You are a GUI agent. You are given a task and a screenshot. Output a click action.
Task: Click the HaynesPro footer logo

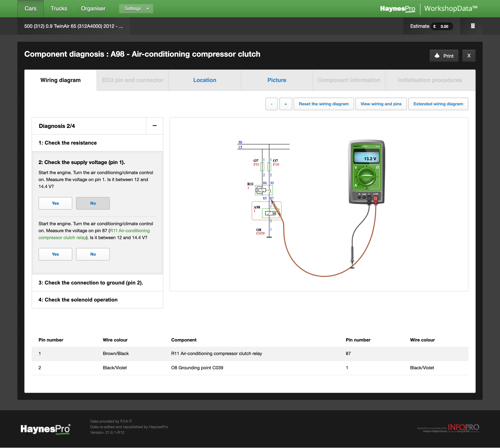coord(46,429)
